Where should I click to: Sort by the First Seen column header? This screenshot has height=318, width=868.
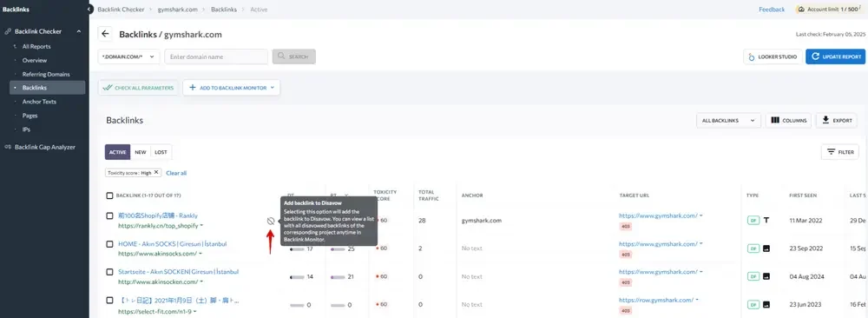[803, 195]
